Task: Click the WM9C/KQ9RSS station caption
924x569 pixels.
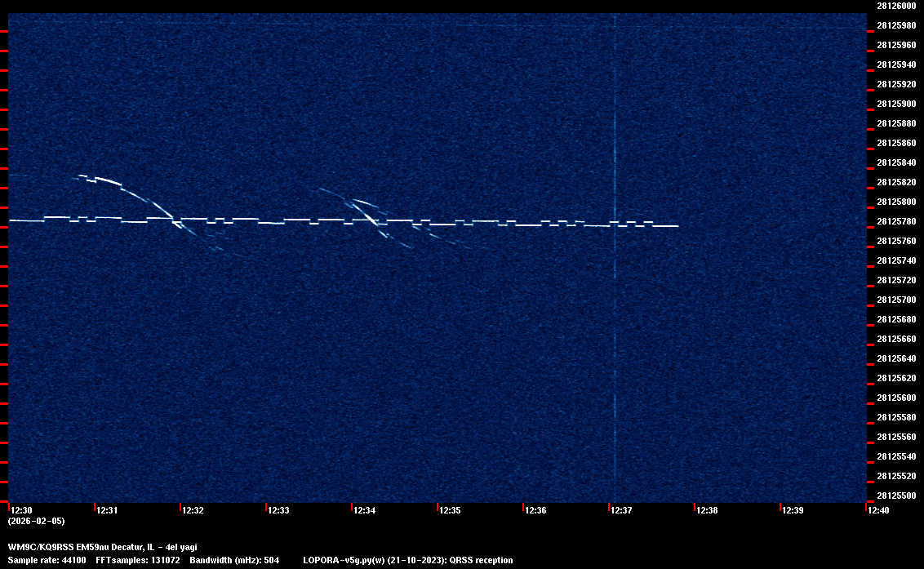Action: click(102, 547)
